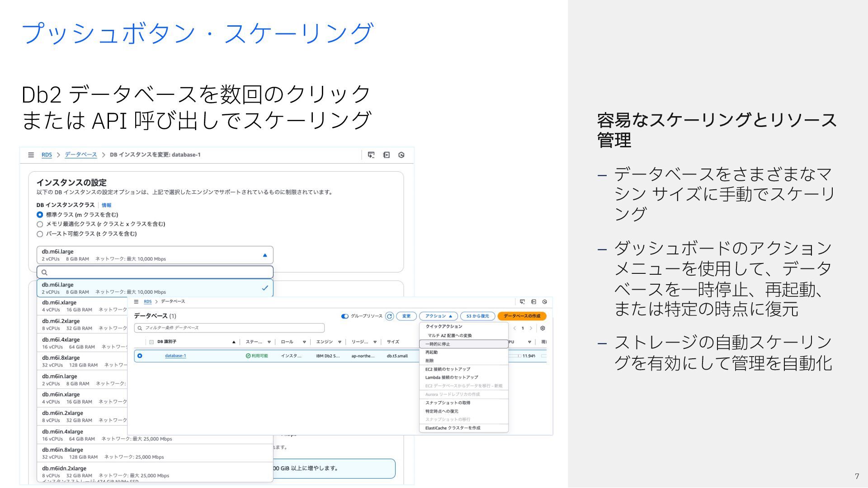Collapse the db.m6i.large instance class dropdown
This screenshot has height=488, width=868.
coord(265,255)
